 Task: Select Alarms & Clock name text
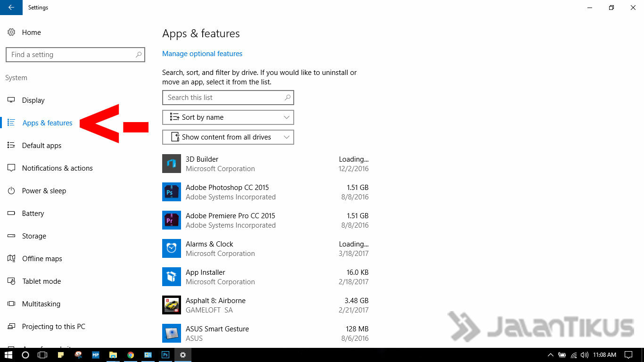pyautogui.click(x=209, y=244)
